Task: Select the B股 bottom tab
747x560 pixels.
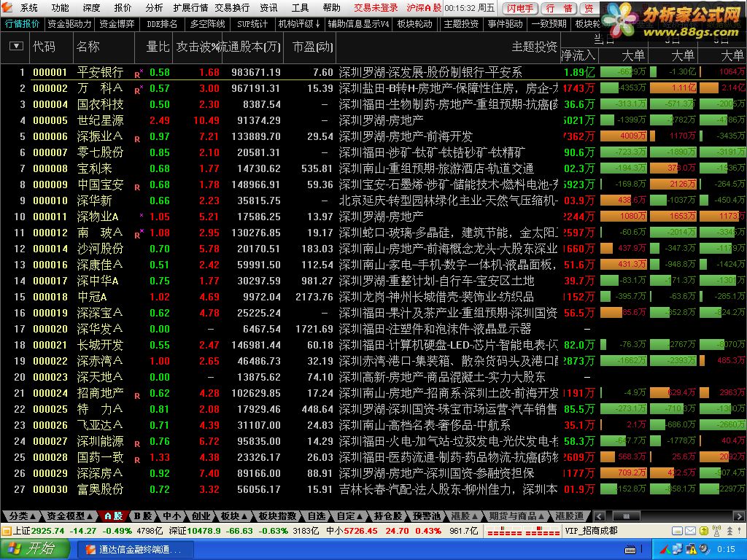Action: pyautogui.click(x=142, y=516)
